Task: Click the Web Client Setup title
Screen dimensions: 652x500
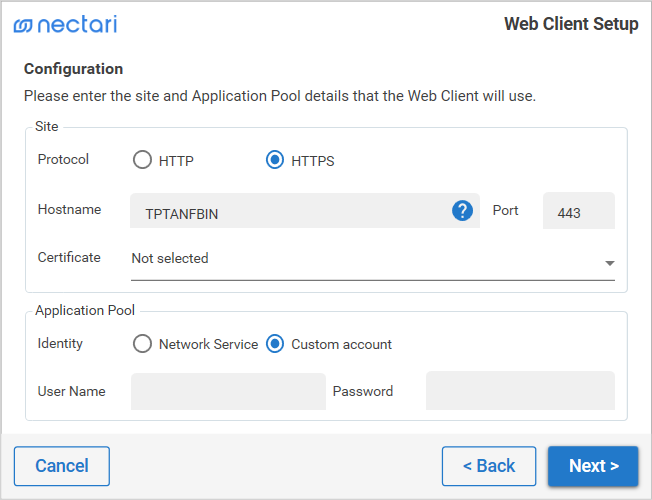Action: pyautogui.click(x=571, y=24)
